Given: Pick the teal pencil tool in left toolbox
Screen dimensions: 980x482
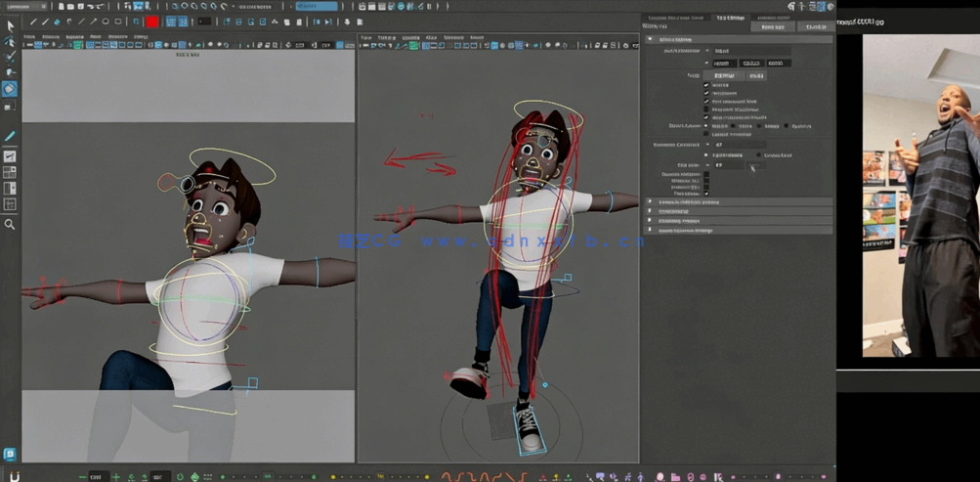Looking at the screenshot, I should [10, 137].
